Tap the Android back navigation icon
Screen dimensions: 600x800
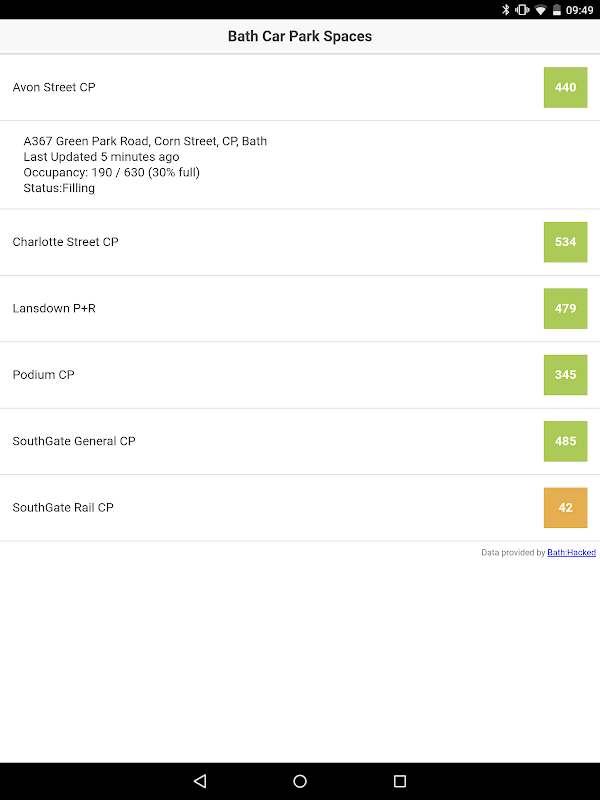200,781
